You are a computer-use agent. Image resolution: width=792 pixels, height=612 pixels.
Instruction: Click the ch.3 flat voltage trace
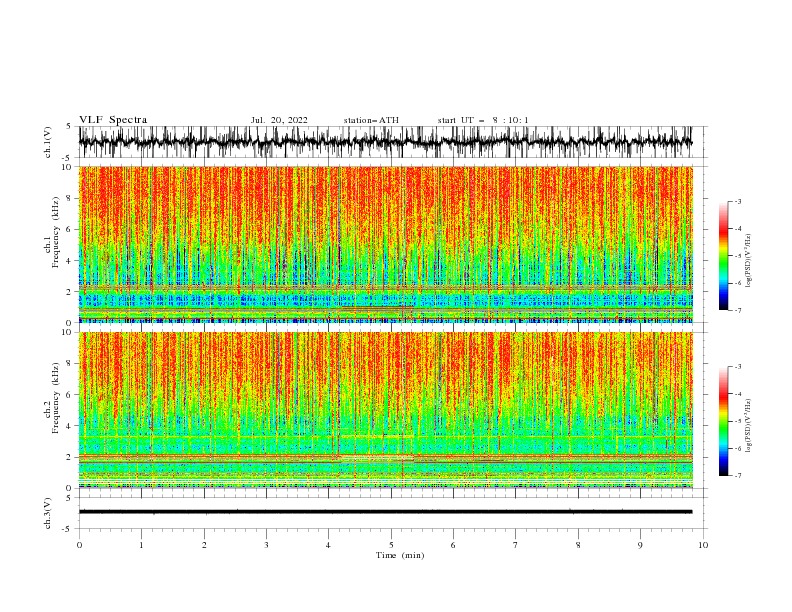385,512
